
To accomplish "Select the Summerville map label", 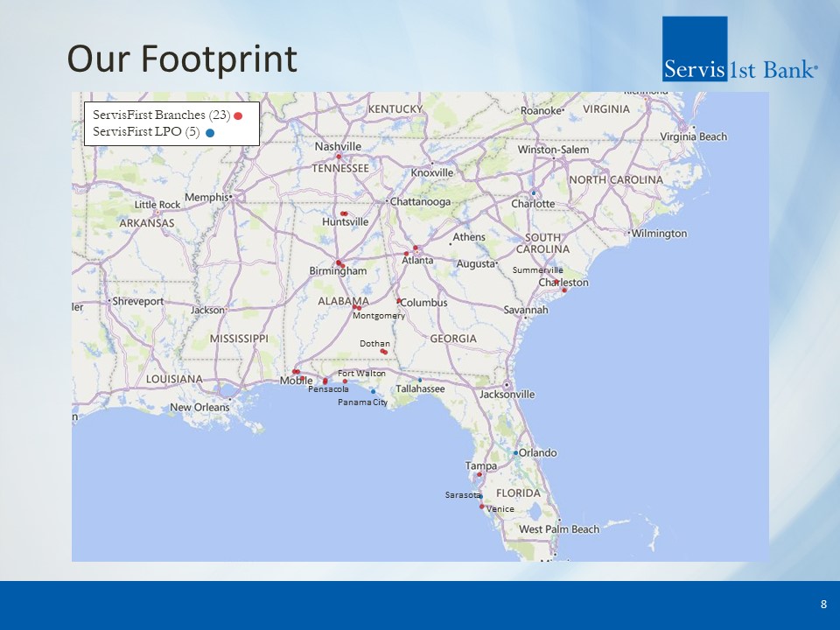I will tap(537, 270).
